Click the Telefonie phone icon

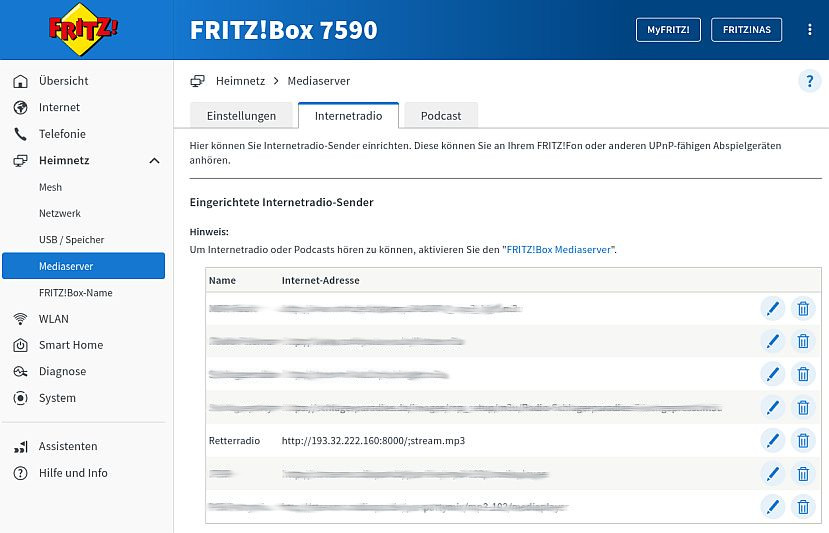tap(20, 134)
